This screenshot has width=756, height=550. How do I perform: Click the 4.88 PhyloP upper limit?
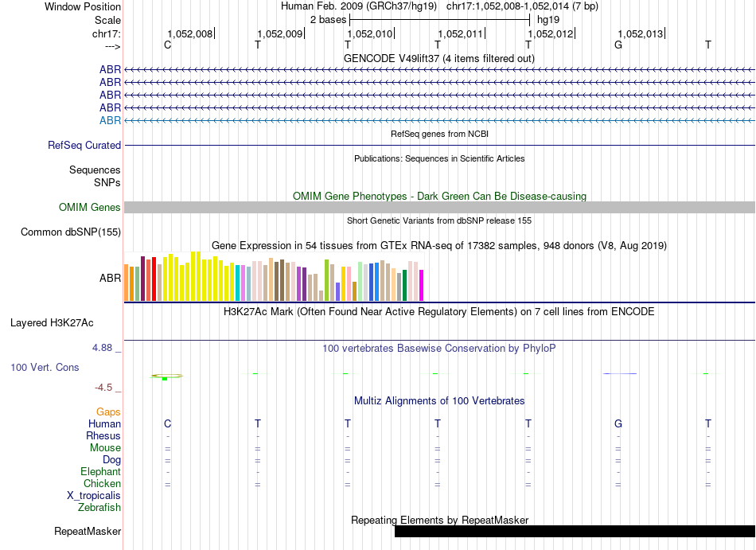(x=102, y=348)
